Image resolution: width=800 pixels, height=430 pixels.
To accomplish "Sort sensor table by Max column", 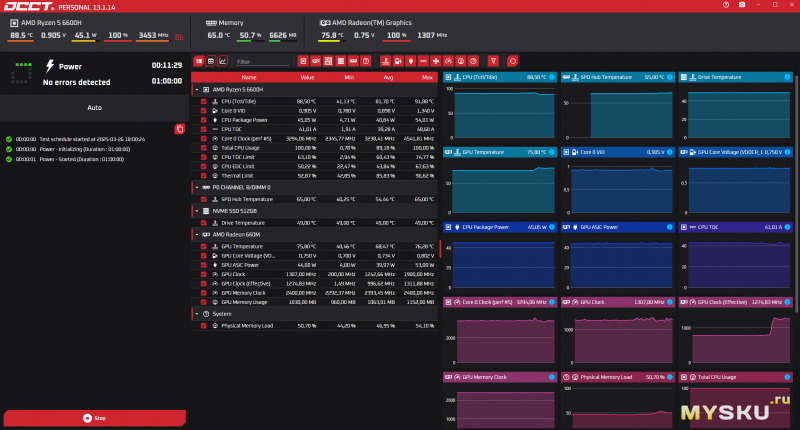I will (428, 78).
